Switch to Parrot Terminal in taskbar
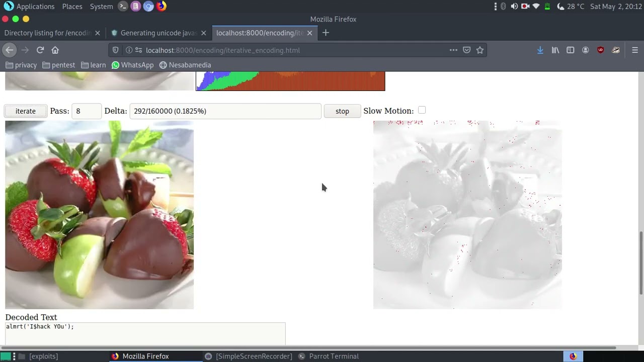This screenshot has width=644, height=362. (x=329, y=356)
